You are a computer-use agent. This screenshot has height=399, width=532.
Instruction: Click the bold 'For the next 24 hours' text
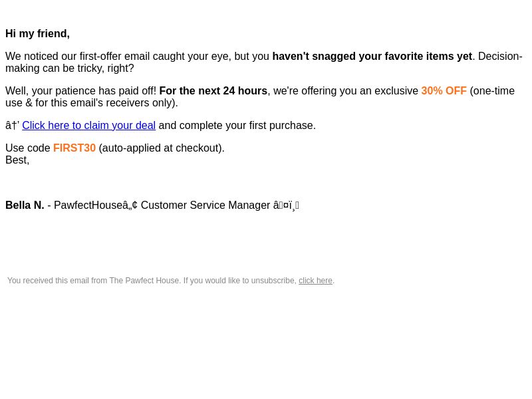[213, 91]
